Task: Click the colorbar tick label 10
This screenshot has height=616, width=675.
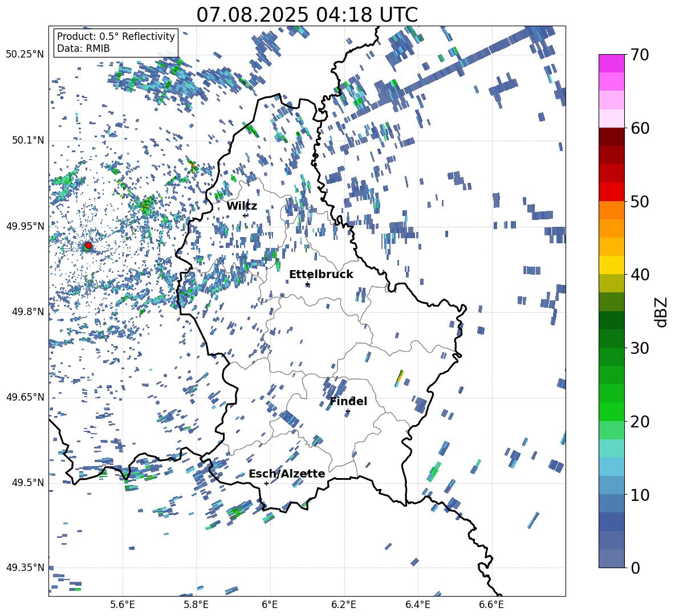Action: click(640, 495)
